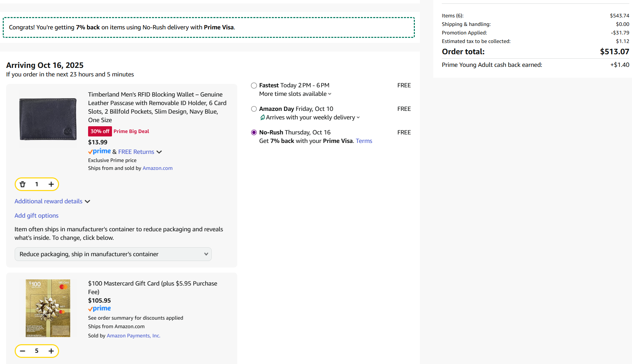Click the 30% off deal badge
632x364 pixels.
click(100, 131)
